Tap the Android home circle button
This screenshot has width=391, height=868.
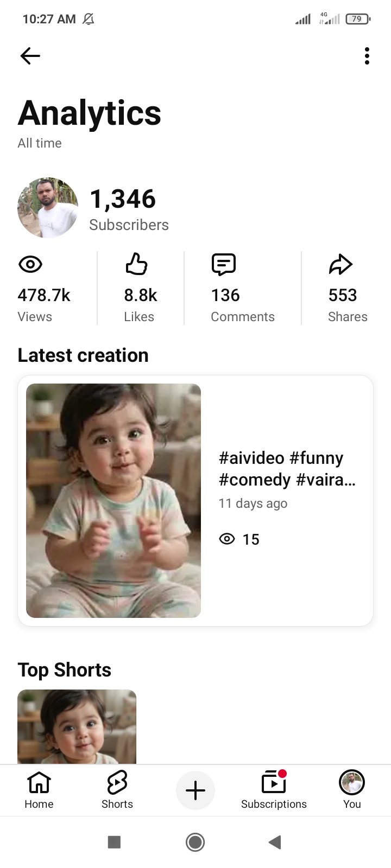(x=195, y=842)
